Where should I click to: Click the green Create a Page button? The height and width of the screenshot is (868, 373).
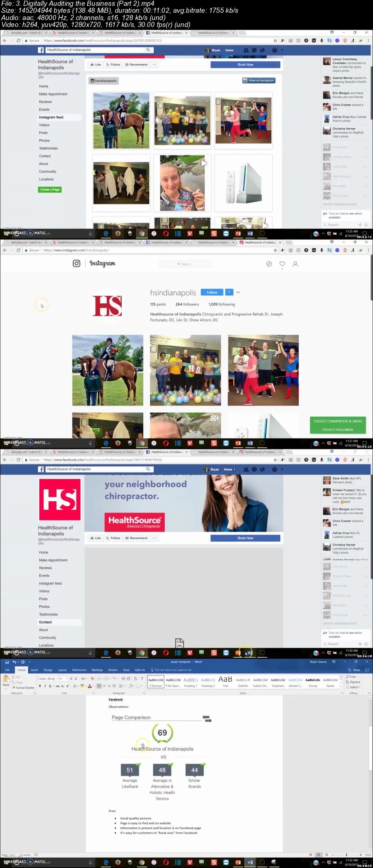pos(50,190)
